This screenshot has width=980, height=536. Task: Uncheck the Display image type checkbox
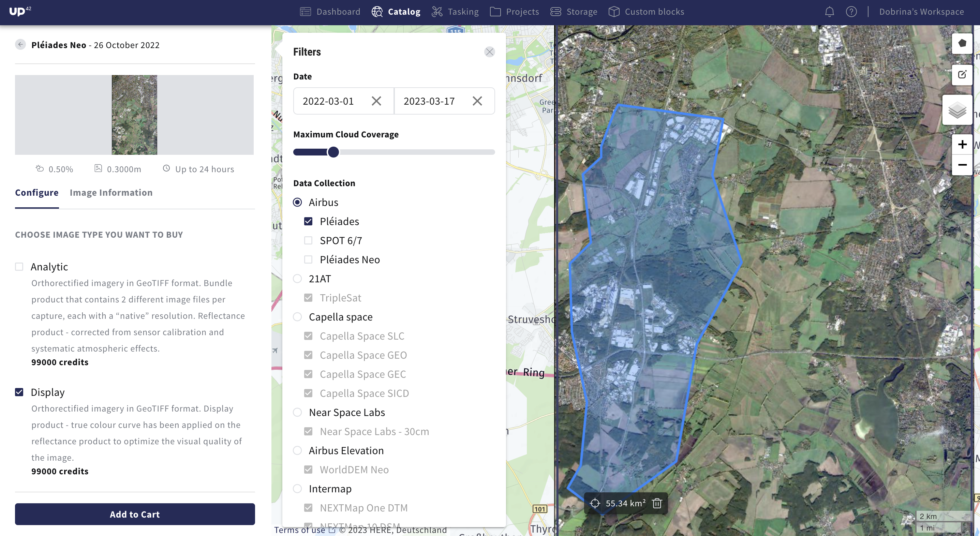click(x=19, y=392)
